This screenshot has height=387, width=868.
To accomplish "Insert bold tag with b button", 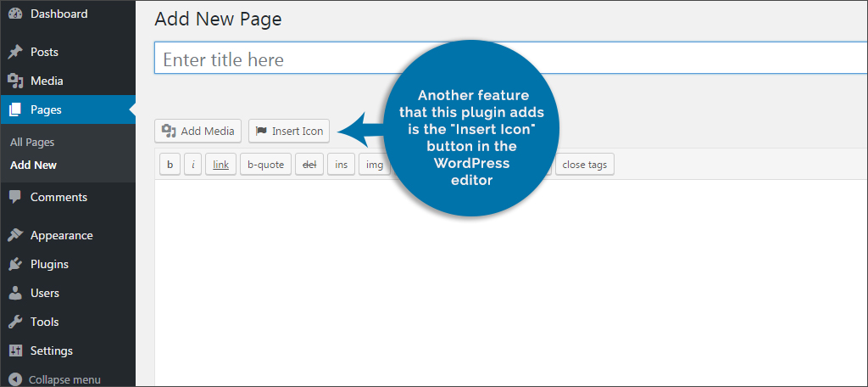I will pos(170,165).
